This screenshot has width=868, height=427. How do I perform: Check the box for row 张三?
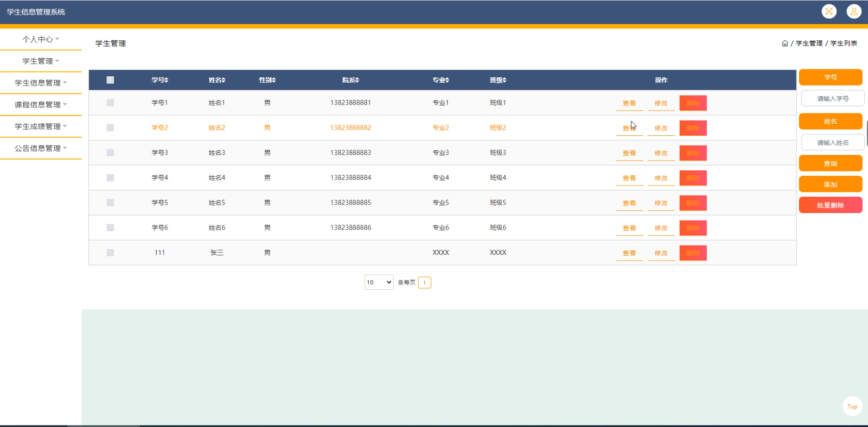pyautogui.click(x=110, y=253)
